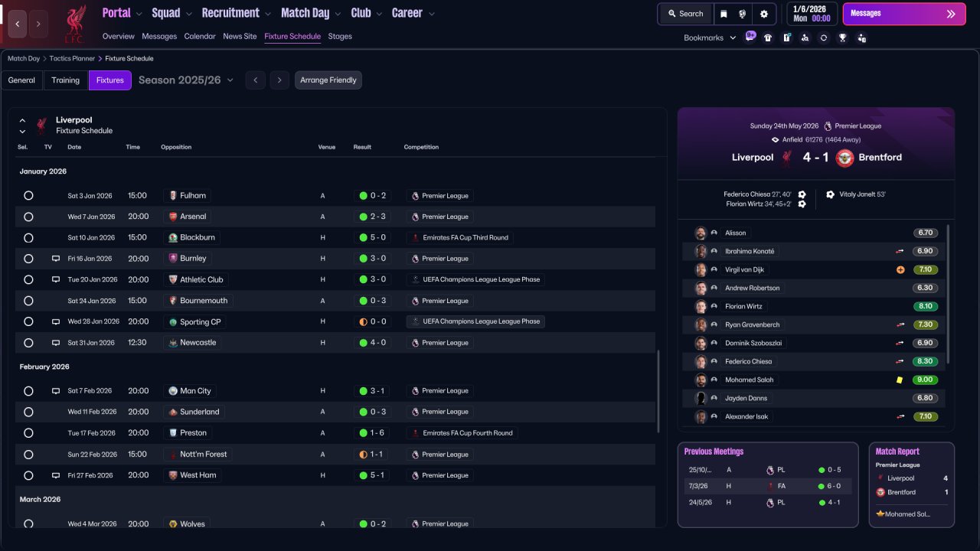Click the yellow card icon beside Mohamed Salah
Screen dimensions: 980x551
[900, 380]
